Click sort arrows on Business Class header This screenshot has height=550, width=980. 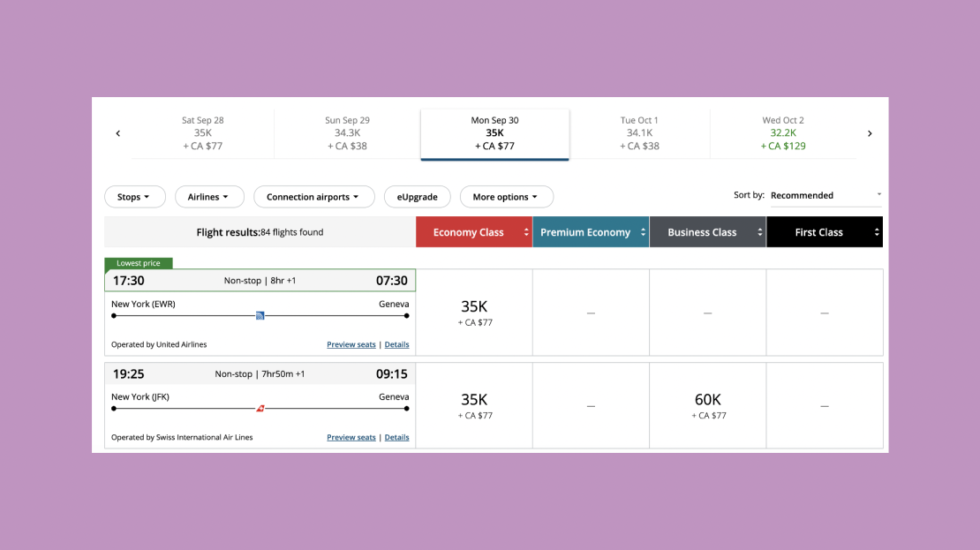point(759,232)
